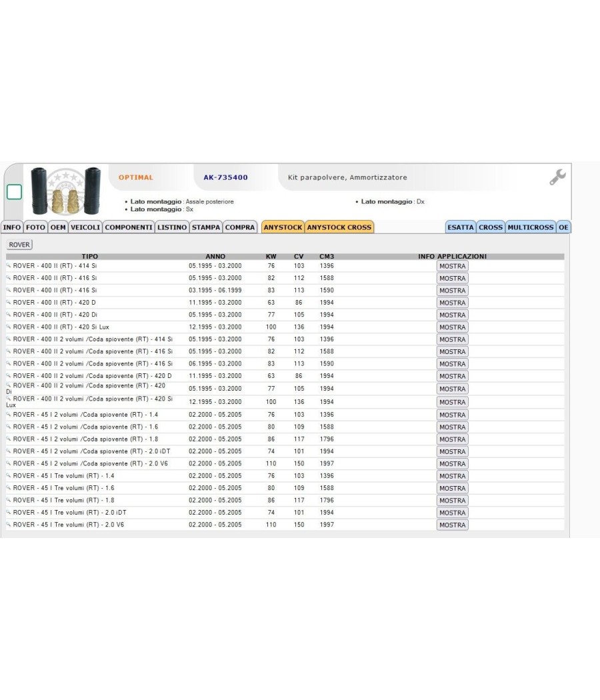Screen dimensions: 600x700
Task: Click the ANNO column header
Action: 215,256
